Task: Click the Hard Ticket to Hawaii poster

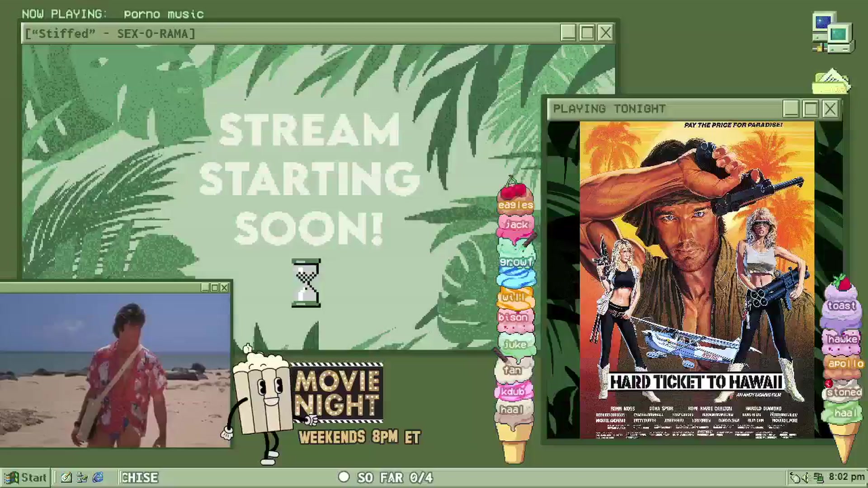Action: 697,280
